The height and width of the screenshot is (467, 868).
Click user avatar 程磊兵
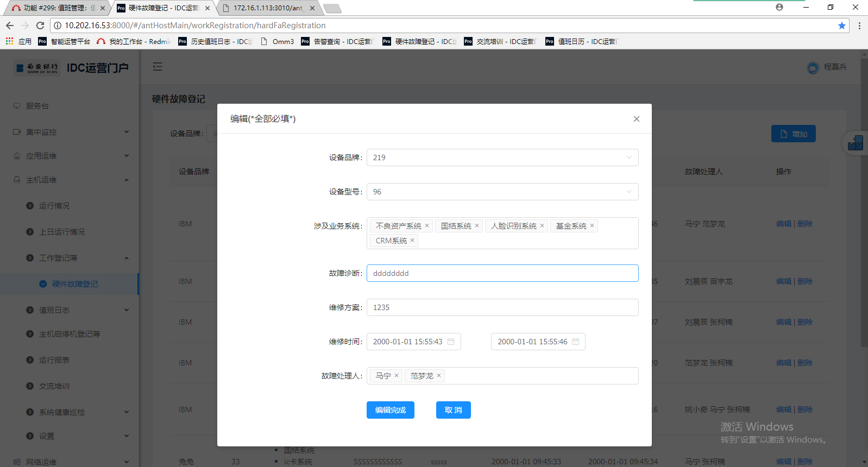point(813,67)
